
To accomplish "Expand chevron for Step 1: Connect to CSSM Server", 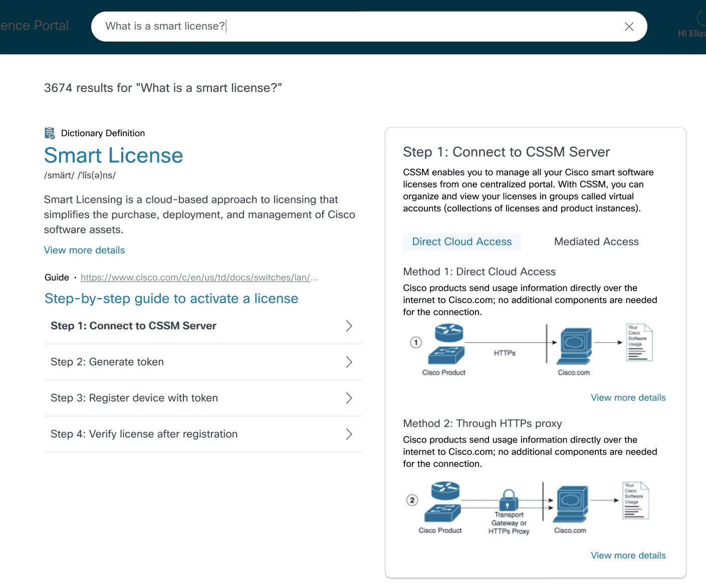I will (349, 326).
